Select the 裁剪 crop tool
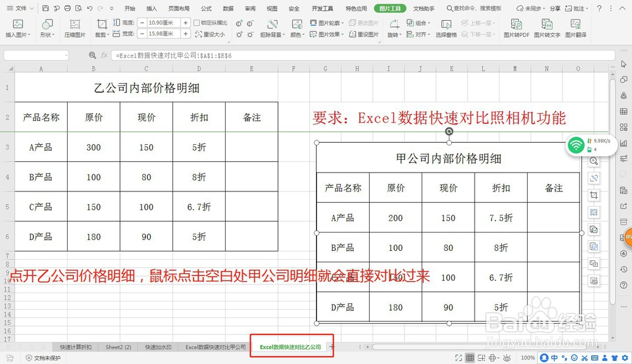The height and width of the screenshot is (364, 632). tap(102, 28)
